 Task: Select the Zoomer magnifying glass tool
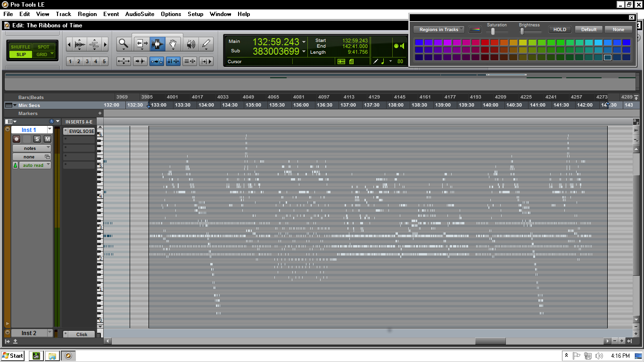(x=124, y=44)
